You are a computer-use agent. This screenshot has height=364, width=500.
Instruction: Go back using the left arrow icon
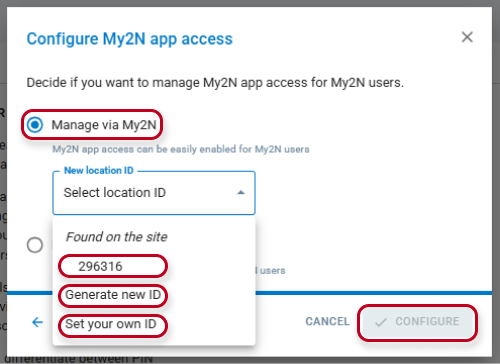[x=37, y=322]
